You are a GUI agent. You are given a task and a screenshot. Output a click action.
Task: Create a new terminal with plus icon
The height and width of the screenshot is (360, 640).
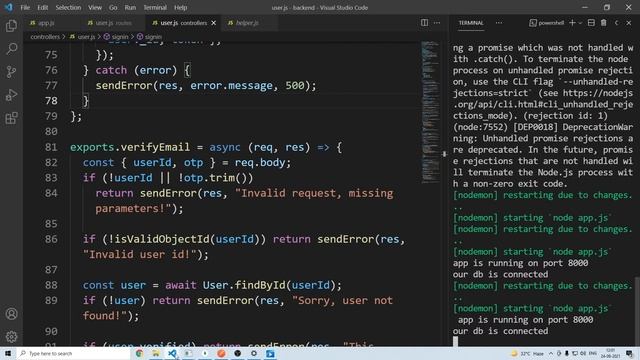[x=572, y=23]
